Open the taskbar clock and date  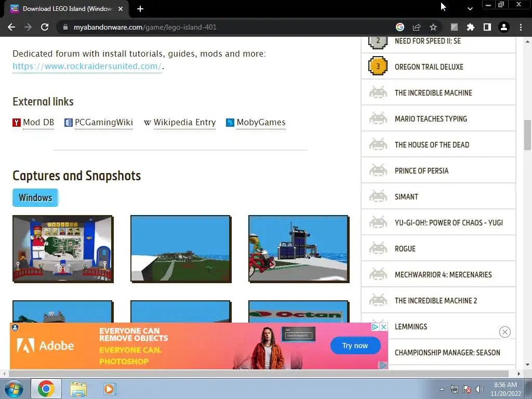[x=506, y=389]
